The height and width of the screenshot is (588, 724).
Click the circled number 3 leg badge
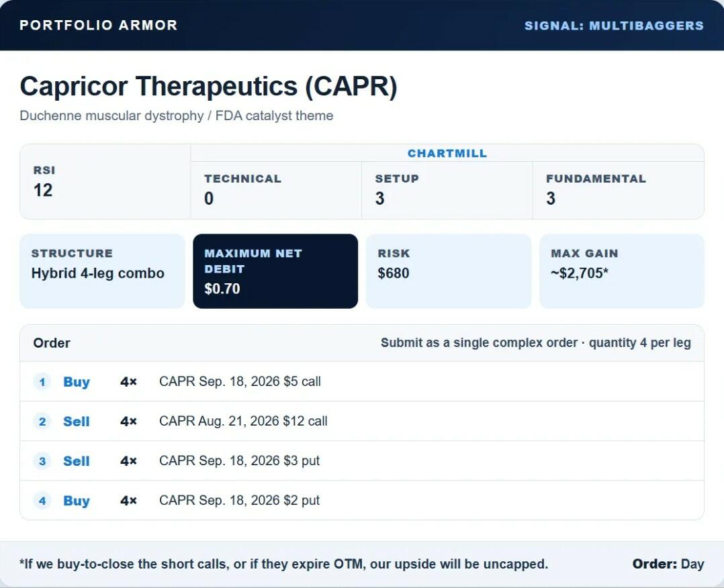point(42,461)
